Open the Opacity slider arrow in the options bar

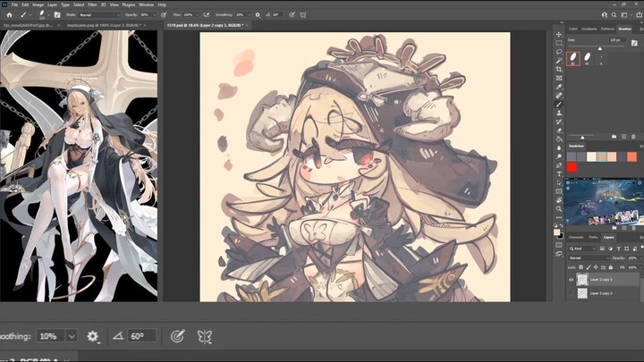(x=155, y=15)
